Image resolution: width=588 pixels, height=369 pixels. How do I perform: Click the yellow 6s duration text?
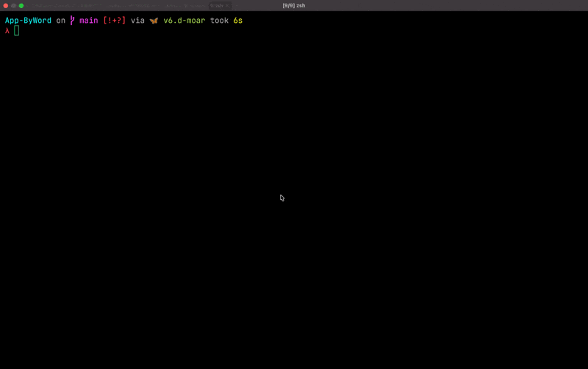coord(238,21)
